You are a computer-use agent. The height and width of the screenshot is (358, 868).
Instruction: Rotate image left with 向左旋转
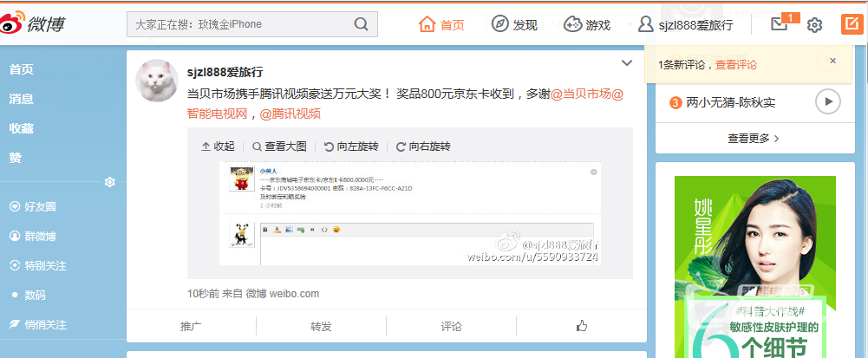351,146
